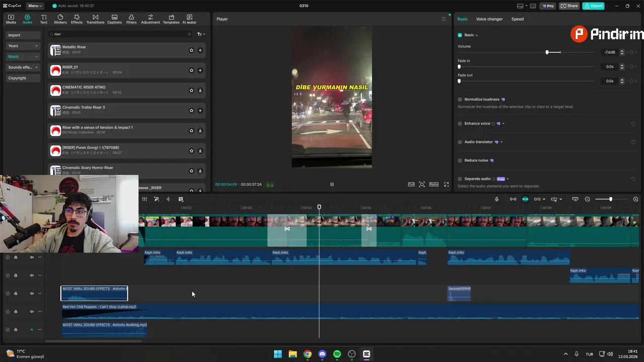Select the Audio tab
The width and height of the screenshot is (644, 362).
coord(27,19)
